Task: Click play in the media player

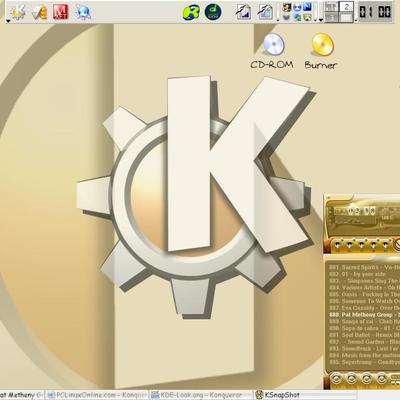Action: pyautogui.click(x=350, y=245)
